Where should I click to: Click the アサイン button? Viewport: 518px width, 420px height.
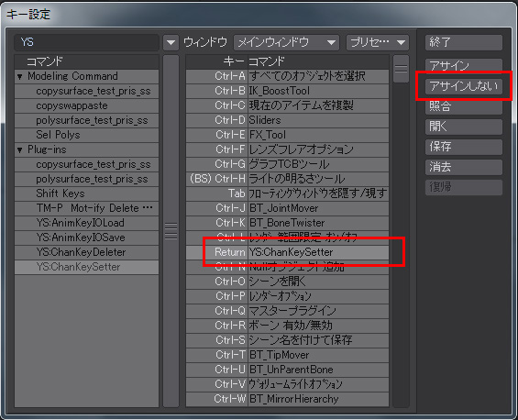click(x=464, y=65)
